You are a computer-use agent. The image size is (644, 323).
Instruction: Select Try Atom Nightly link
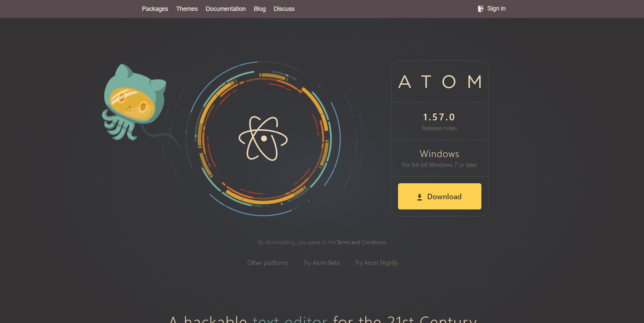pos(376,263)
